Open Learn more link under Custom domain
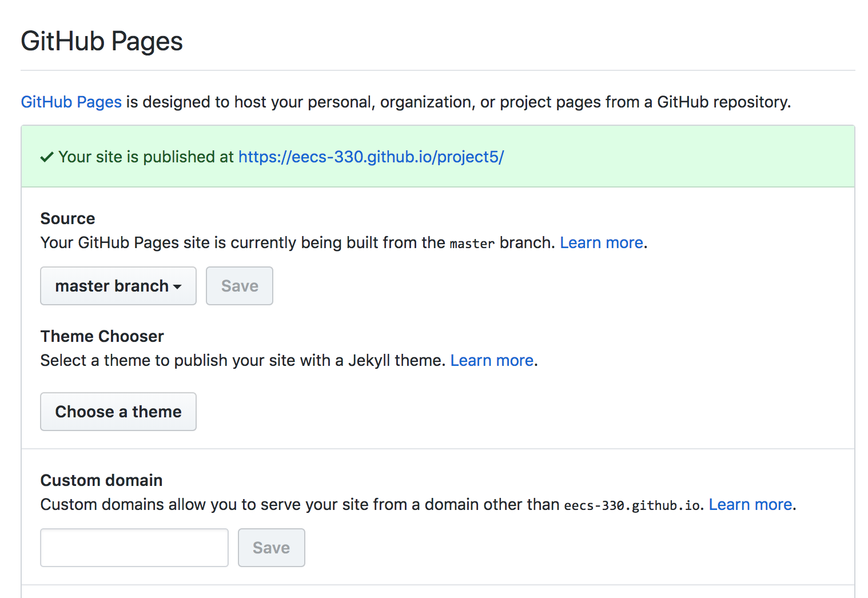Viewport: 868px width, 598px height. (x=750, y=505)
